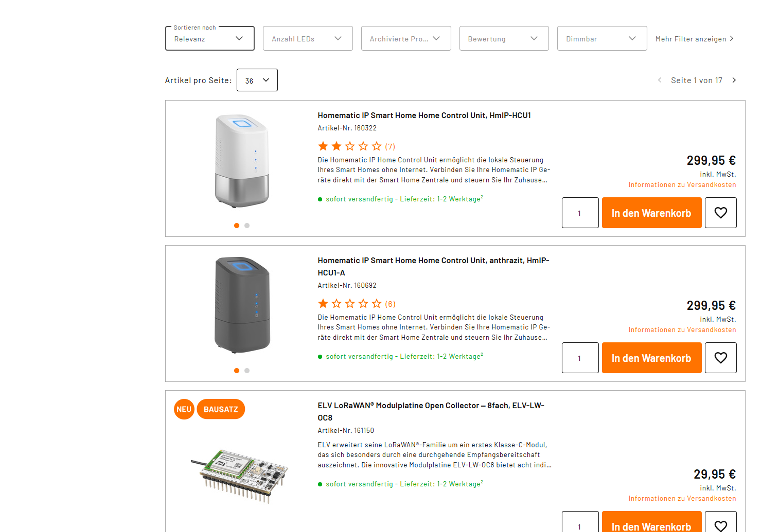The height and width of the screenshot is (532, 758).
Task: Open shipping cost info for anthracite unit
Action: (x=682, y=330)
